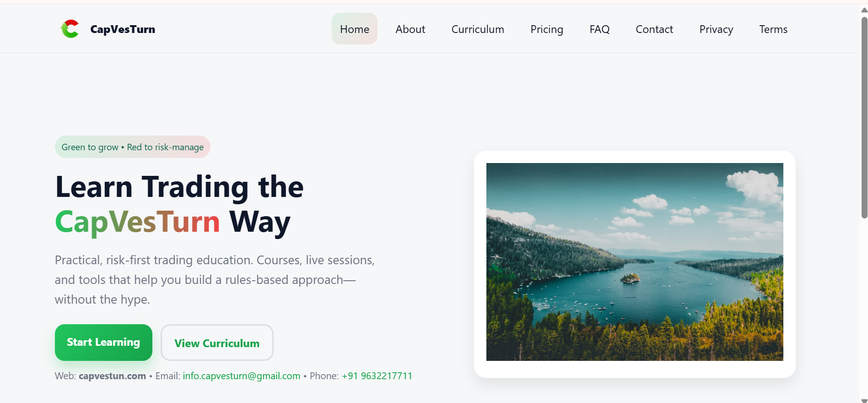Open the Curriculum nav link
The height and width of the screenshot is (403, 868).
coord(478,29)
